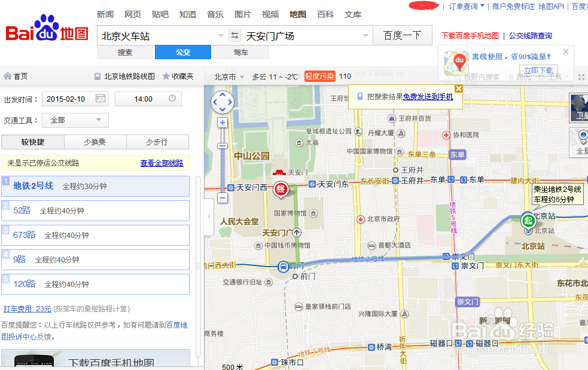This screenshot has height=370, width=588.
Task: Swap origin and destination with the arrows icon
Action: (234, 36)
